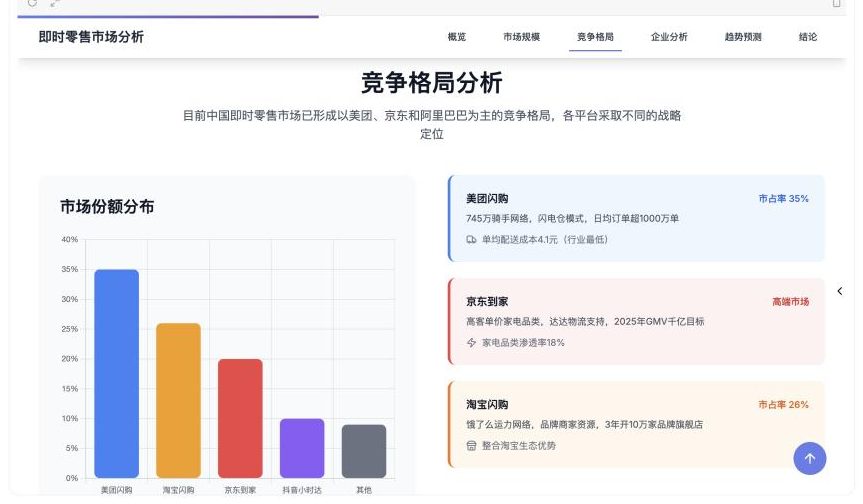Select the 京东到家 高端市场 card
Image resolution: width=863 pixels, height=504 pixels.
636,321
